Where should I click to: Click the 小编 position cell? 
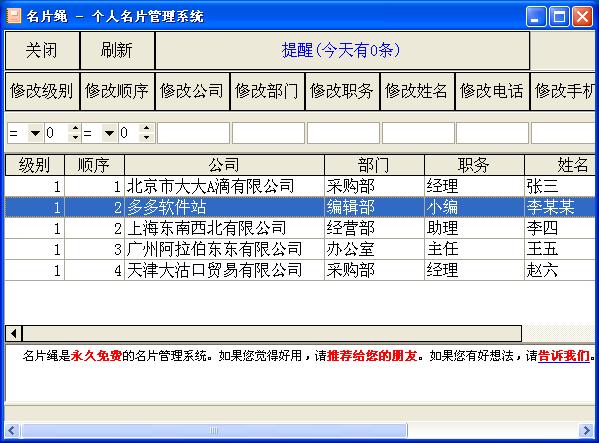tap(474, 207)
